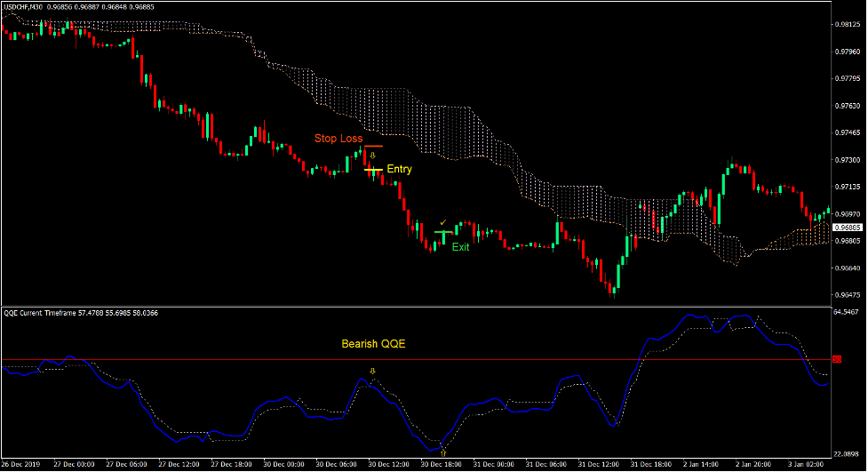Image resolution: width=868 pixels, height=472 pixels.
Task: Click the 30 Dec 12:00 time label
Action: click(388, 464)
